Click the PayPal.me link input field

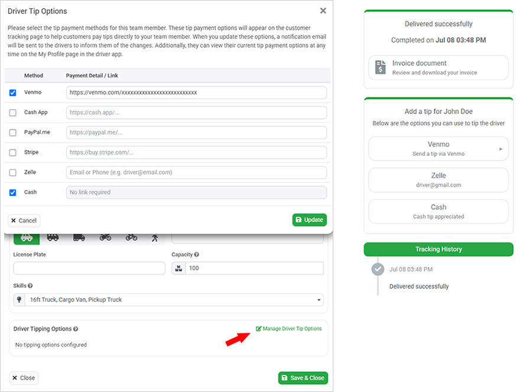coord(196,132)
